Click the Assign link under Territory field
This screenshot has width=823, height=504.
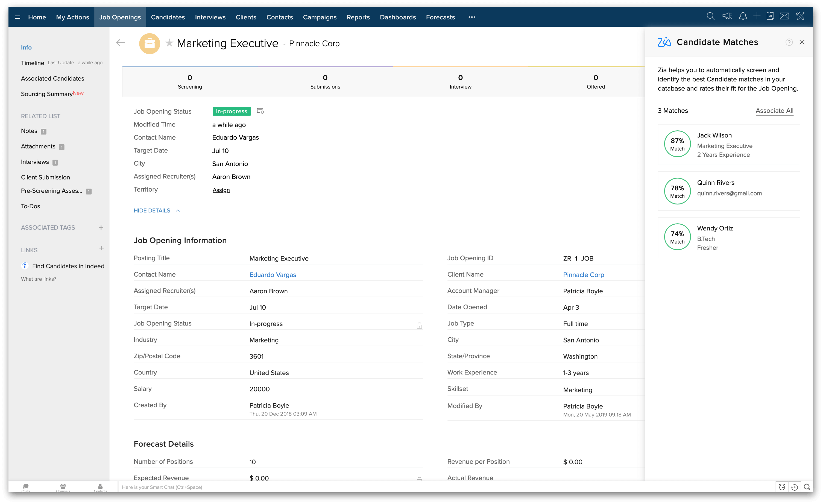pyautogui.click(x=221, y=190)
